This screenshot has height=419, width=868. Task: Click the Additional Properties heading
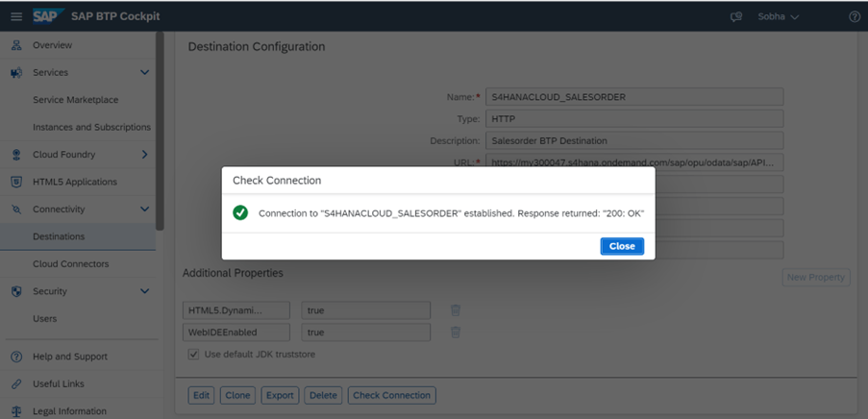pyautogui.click(x=233, y=273)
